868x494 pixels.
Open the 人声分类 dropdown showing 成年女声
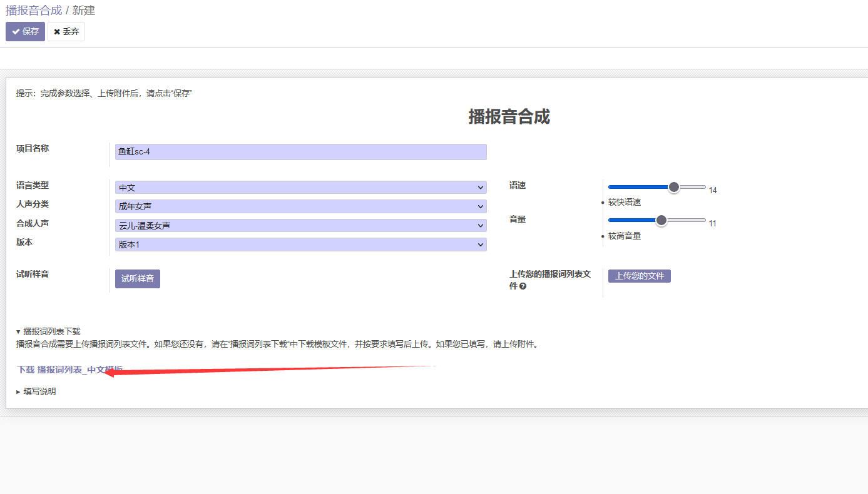(300, 206)
